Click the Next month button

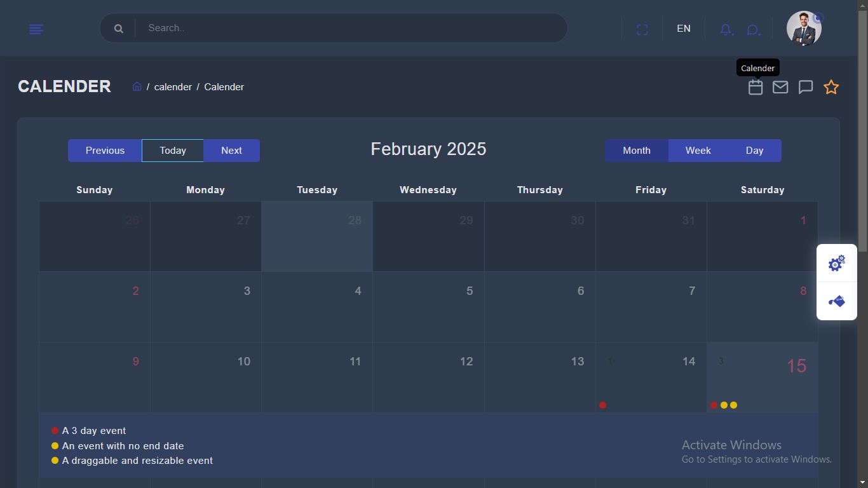point(231,151)
